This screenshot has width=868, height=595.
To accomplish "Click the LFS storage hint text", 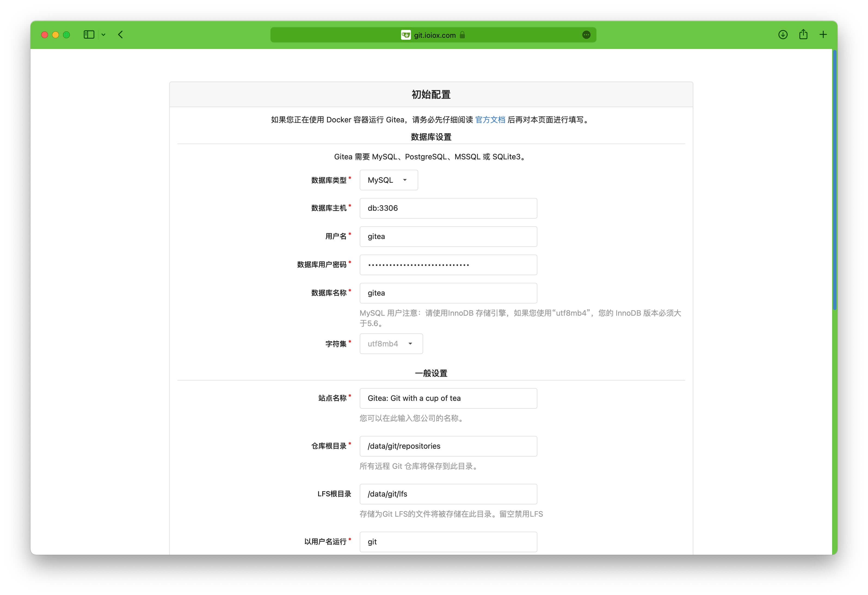I will pos(451,514).
